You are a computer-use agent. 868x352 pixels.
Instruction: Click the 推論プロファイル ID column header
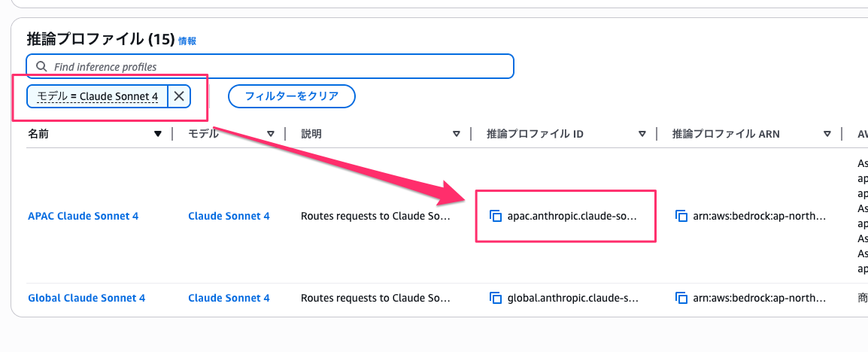point(535,134)
